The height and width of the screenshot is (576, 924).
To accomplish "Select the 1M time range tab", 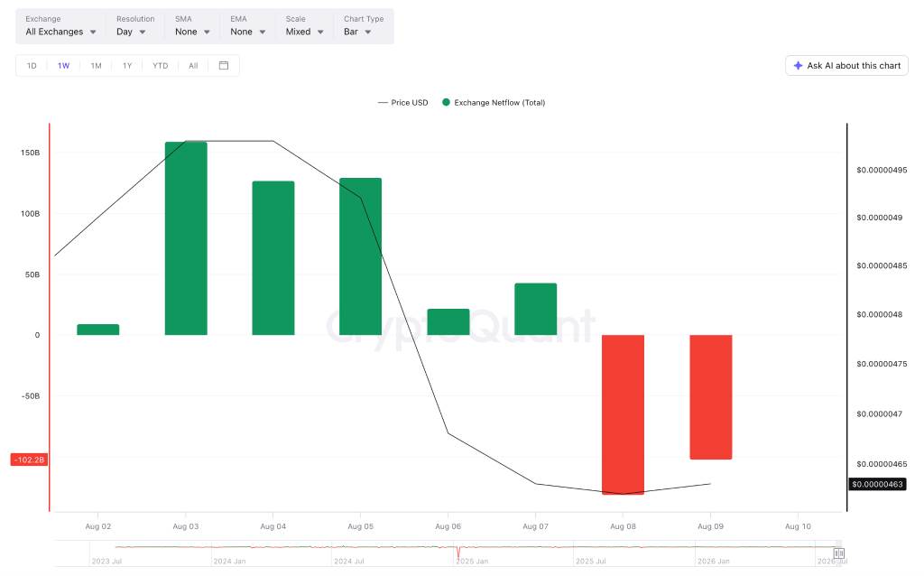I will point(96,65).
